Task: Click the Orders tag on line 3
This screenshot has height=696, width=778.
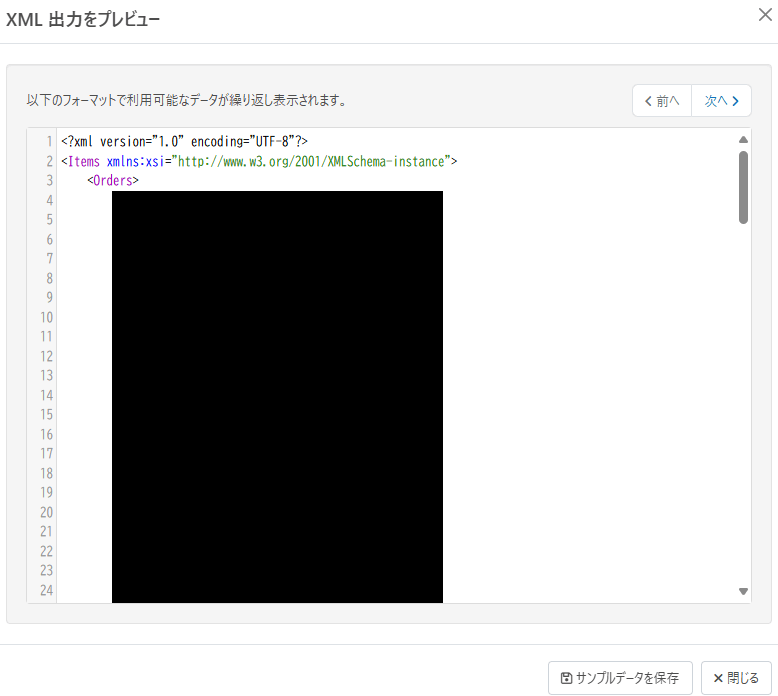Action: tap(113, 181)
